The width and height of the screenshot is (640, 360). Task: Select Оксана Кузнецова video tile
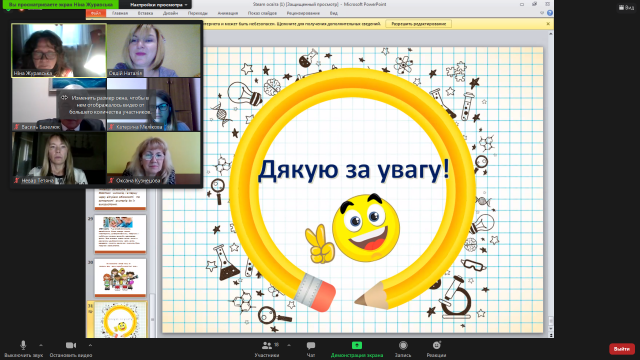click(154, 158)
